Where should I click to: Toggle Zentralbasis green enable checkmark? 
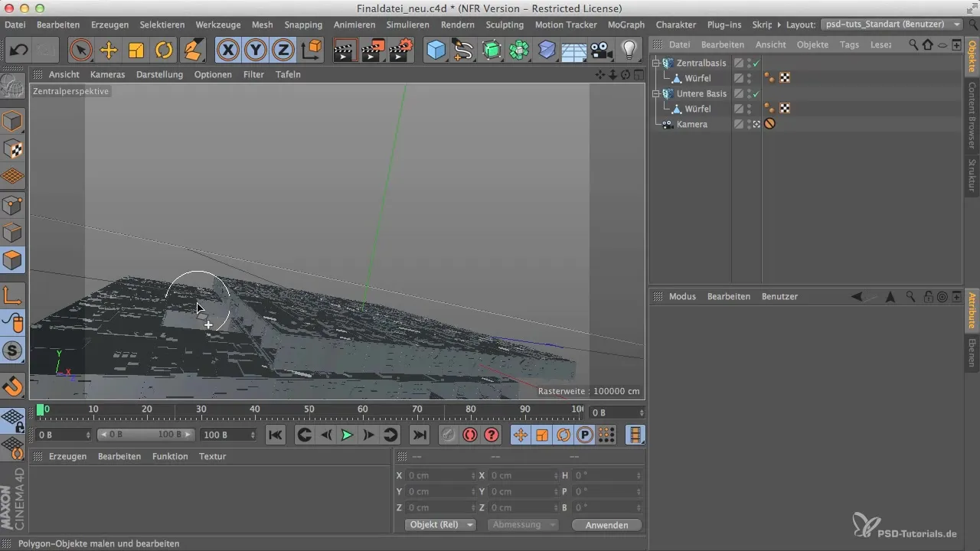[756, 63]
